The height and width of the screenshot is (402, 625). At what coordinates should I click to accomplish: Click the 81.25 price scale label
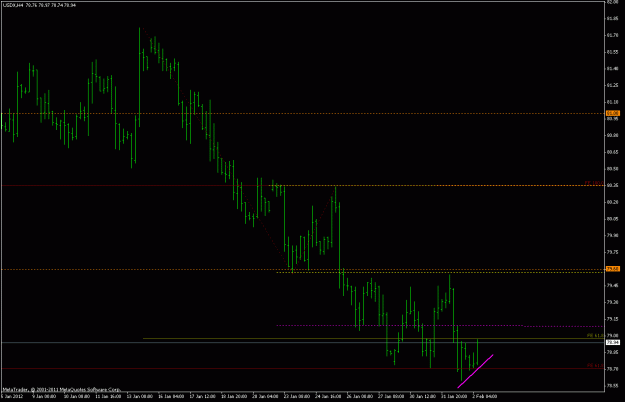coord(613,85)
